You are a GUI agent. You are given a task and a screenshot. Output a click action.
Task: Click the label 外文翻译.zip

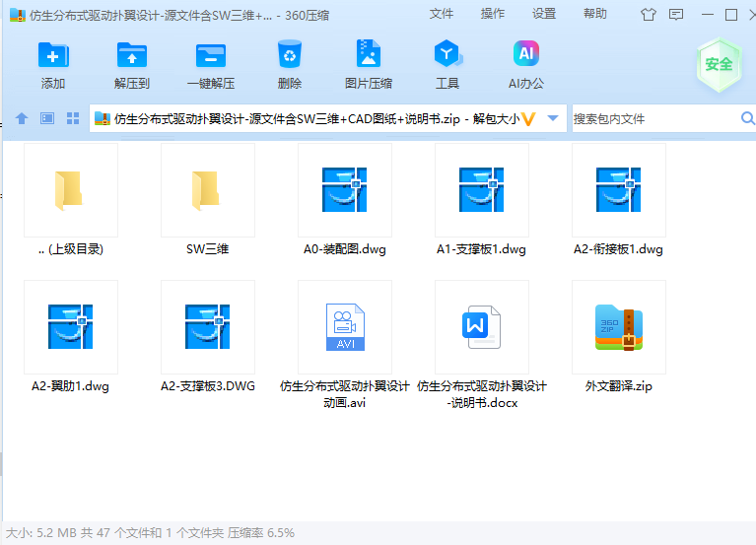[619, 386]
